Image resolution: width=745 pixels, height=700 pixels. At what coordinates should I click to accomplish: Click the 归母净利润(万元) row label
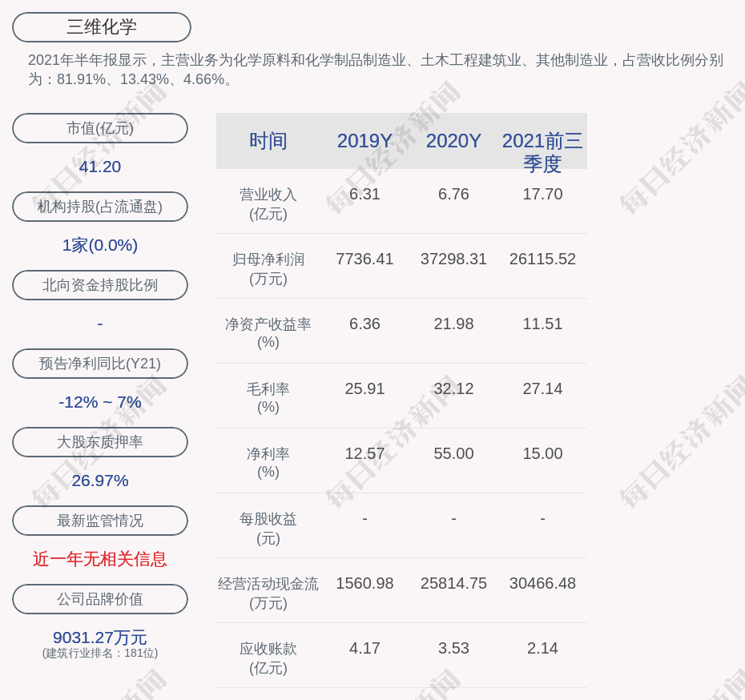[268, 269]
